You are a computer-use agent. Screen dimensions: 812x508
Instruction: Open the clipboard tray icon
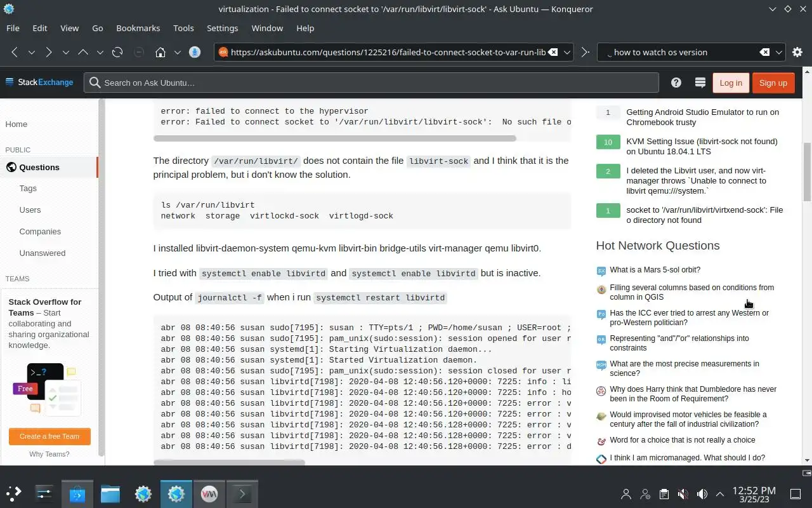[664, 494]
